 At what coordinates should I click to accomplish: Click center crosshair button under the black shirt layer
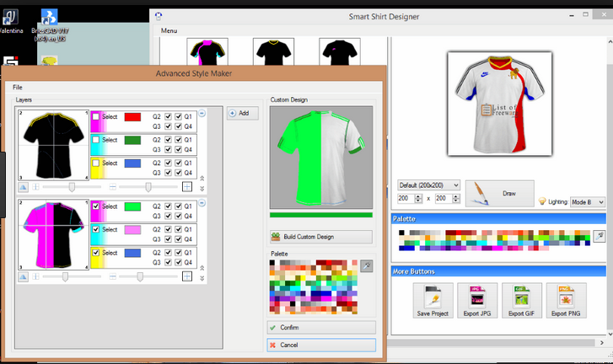(x=187, y=187)
